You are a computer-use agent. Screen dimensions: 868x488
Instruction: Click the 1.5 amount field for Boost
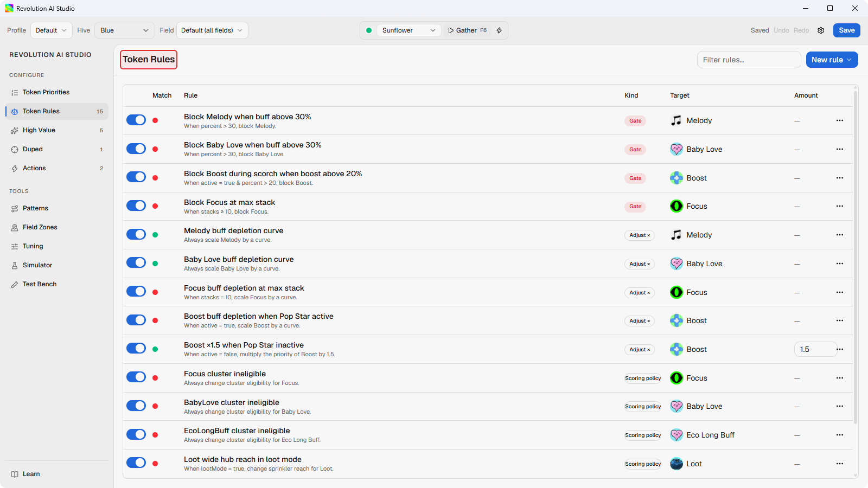pyautogui.click(x=815, y=349)
